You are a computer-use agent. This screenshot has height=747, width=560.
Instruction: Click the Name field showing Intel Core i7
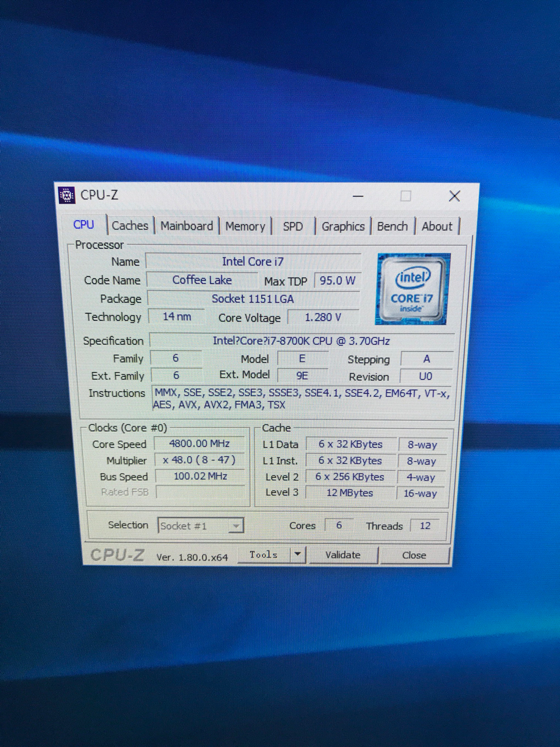click(x=253, y=261)
